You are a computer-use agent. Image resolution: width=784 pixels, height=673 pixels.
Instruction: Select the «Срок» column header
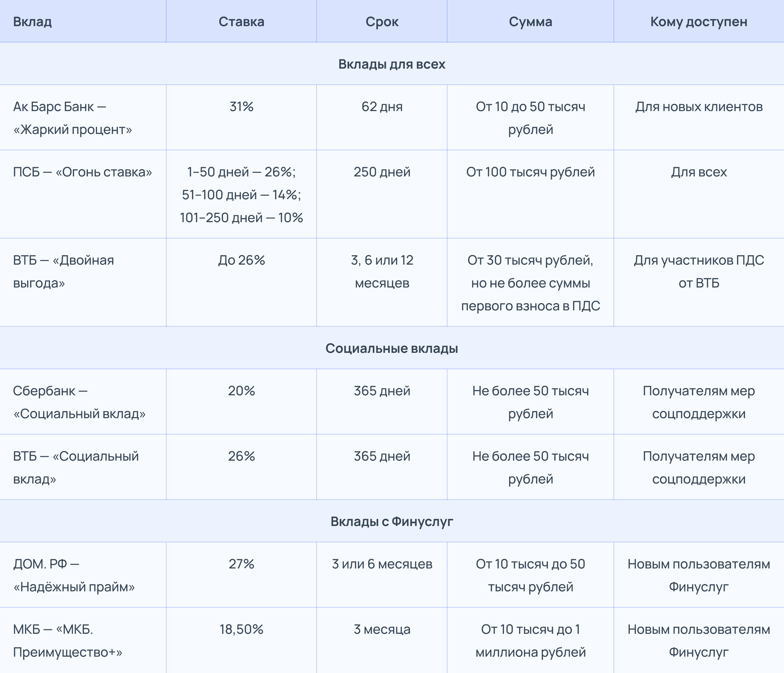382,22
